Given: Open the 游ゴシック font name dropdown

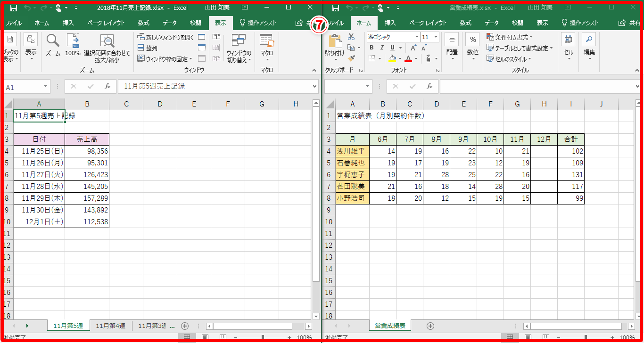Looking at the screenshot, I should 417,37.
